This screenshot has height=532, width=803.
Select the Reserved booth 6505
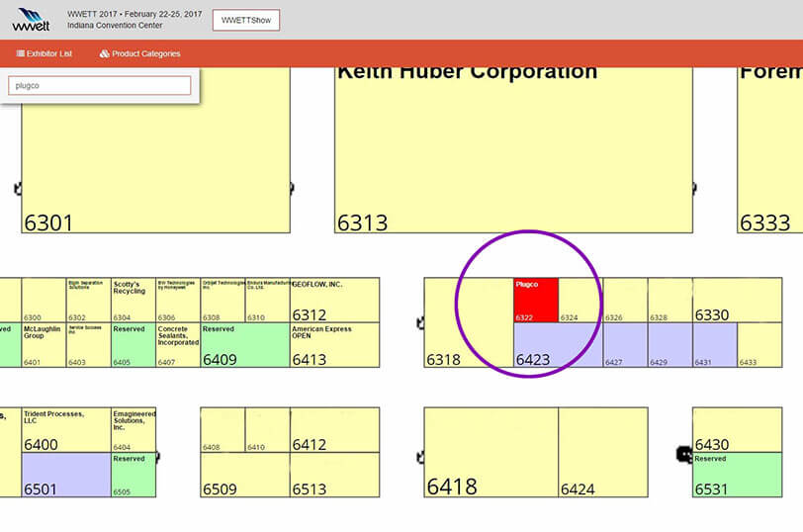click(134, 475)
